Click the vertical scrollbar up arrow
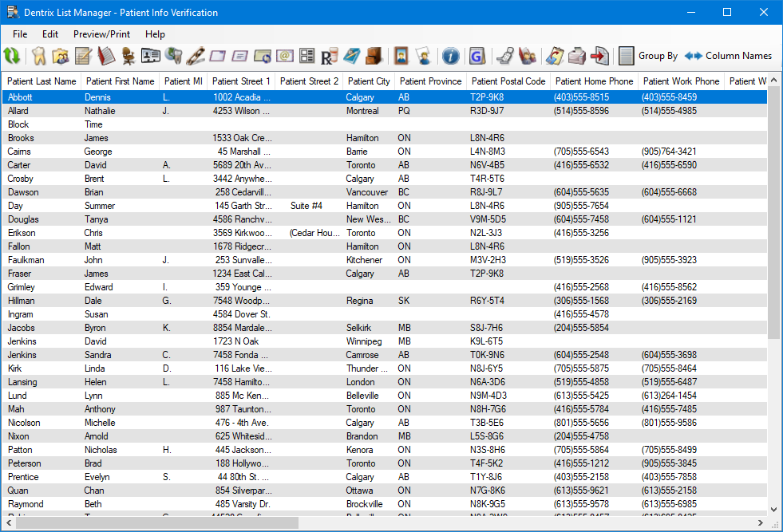Screen dimensions: 783x532 (x=773, y=80)
